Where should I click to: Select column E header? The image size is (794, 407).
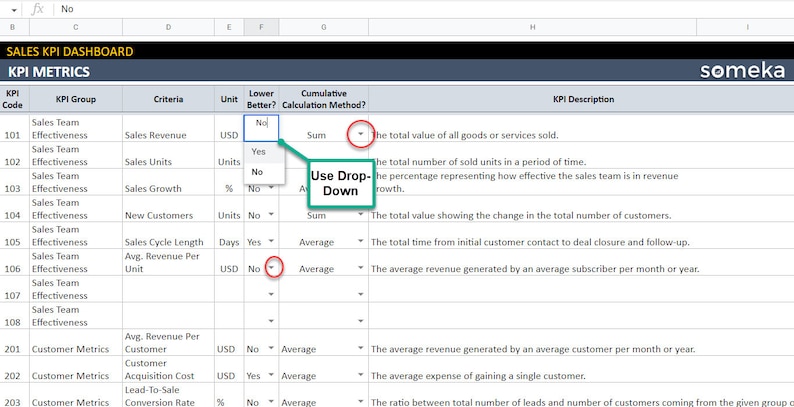click(x=229, y=27)
